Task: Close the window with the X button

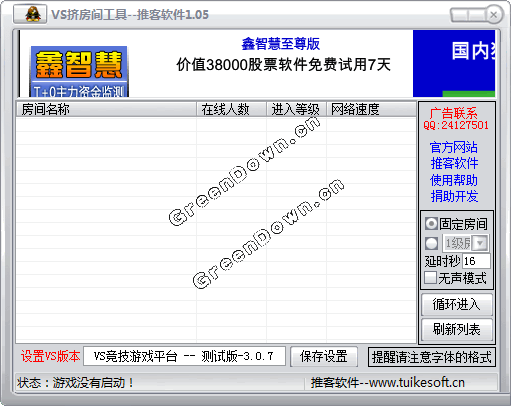Action: [494, 15]
